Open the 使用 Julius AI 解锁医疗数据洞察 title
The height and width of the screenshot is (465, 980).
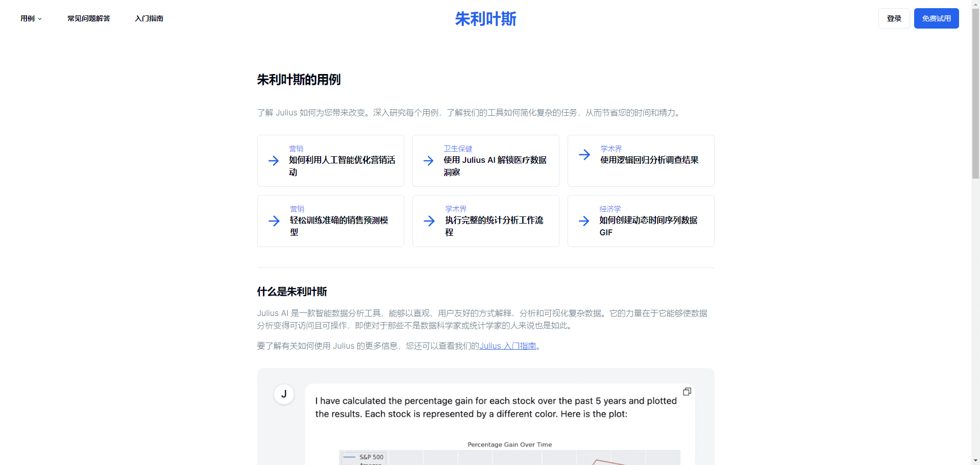(495, 166)
